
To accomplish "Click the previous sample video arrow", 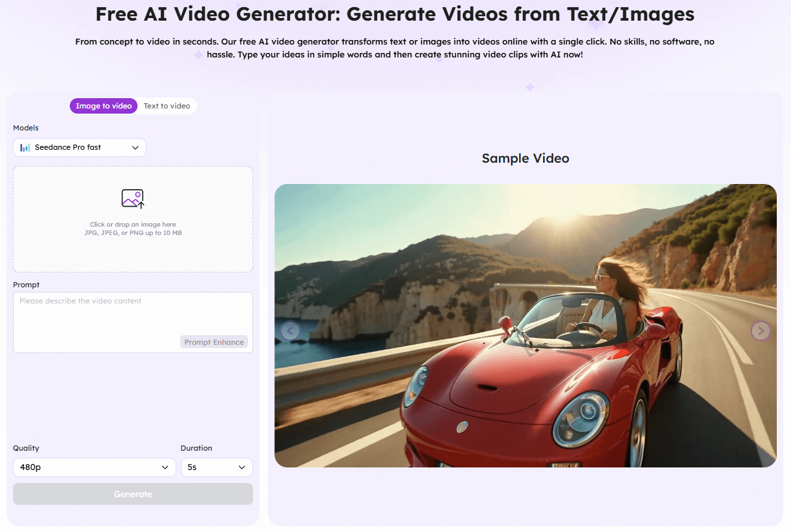I will coord(290,331).
